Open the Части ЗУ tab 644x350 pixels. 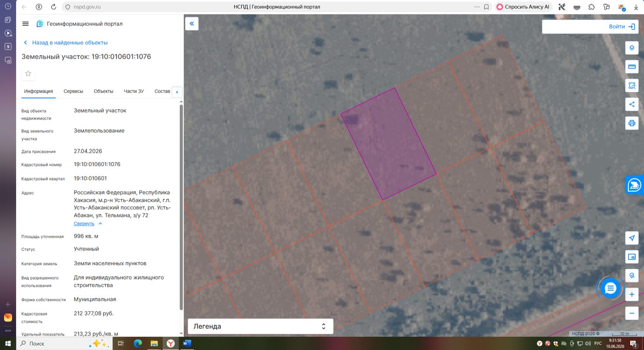click(x=134, y=91)
